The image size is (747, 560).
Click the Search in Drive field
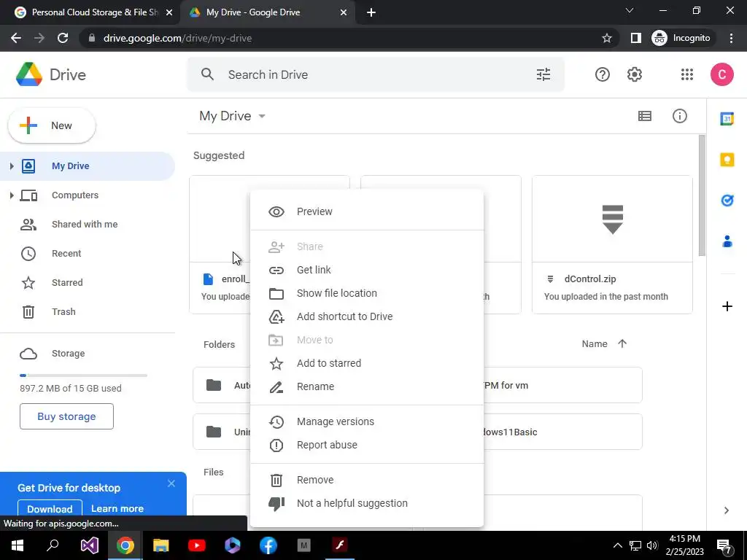pyautogui.click(x=376, y=74)
